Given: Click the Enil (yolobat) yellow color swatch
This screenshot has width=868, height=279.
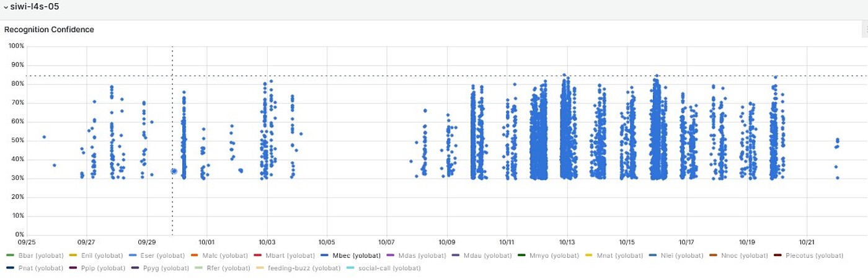Looking at the screenshot, I should 73,255.
